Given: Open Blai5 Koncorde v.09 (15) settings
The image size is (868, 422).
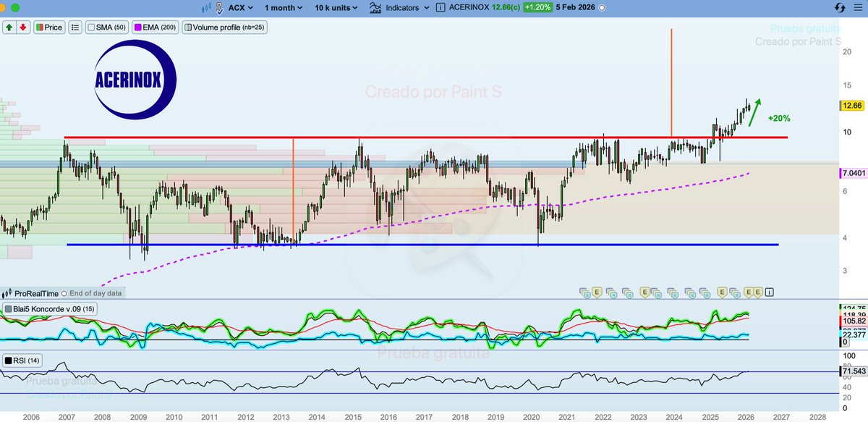Looking at the screenshot, I should [49, 309].
